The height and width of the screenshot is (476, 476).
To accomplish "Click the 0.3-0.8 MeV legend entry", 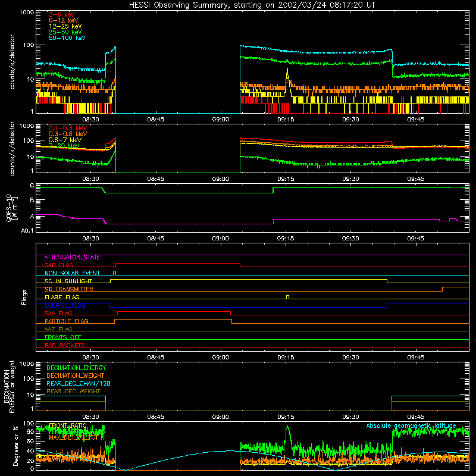I will (x=68, y=134).
